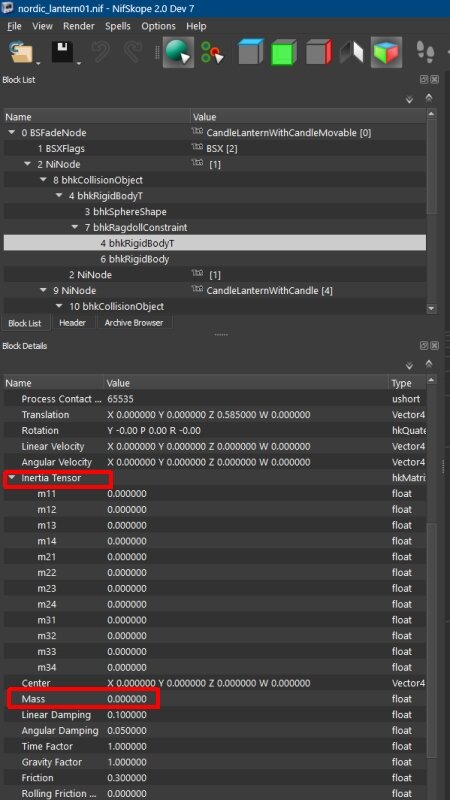Click the Save floppy disk icon
Viewport: 450px width, 800px height.
[x=63, y=52]
